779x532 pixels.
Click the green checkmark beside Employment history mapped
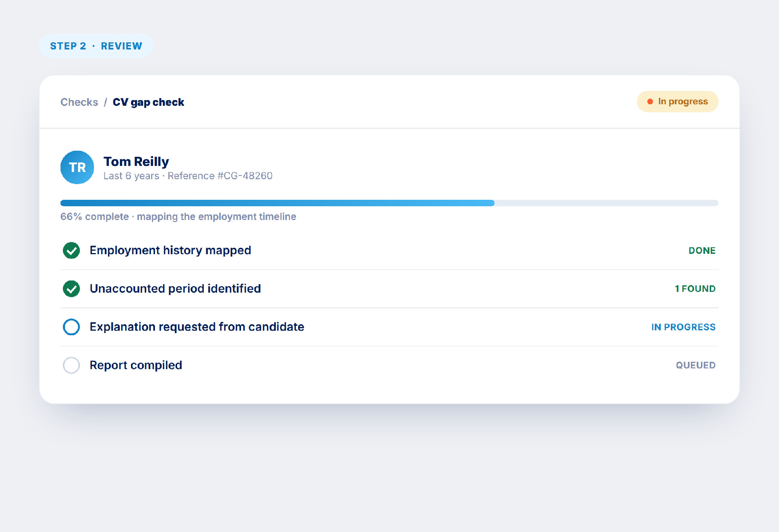(x=71, y=250)
